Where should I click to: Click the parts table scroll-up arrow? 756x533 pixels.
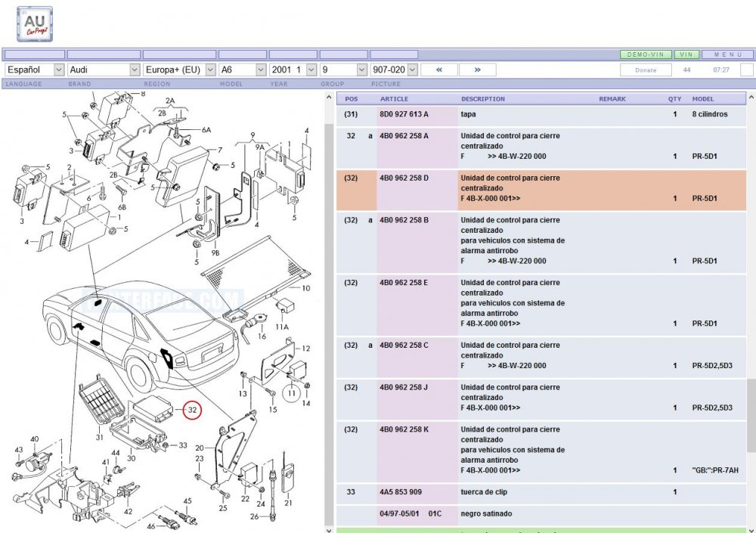coord(751,97)
